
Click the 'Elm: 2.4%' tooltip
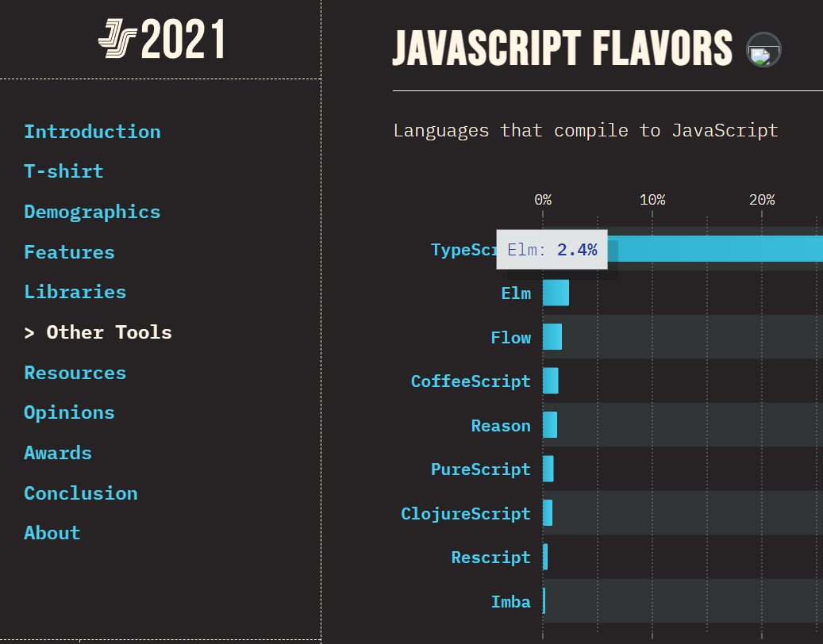(552, 250)
